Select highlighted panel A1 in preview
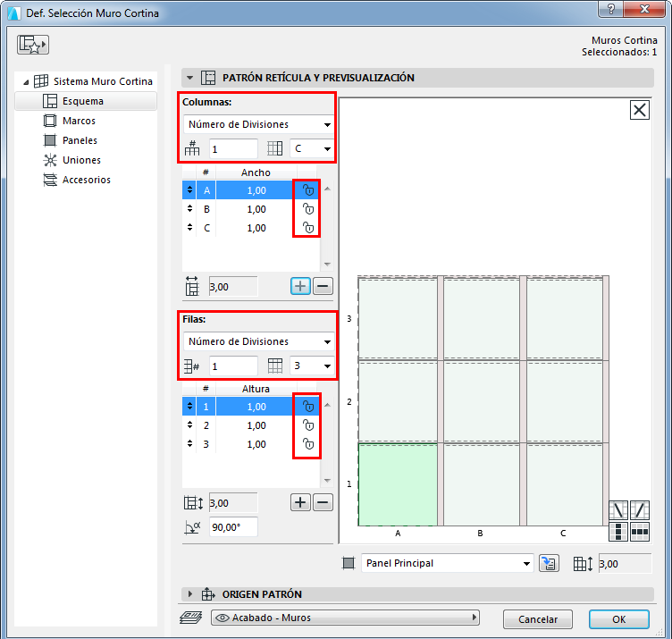The height and width of the screenshot is (639, 672). 398,484
